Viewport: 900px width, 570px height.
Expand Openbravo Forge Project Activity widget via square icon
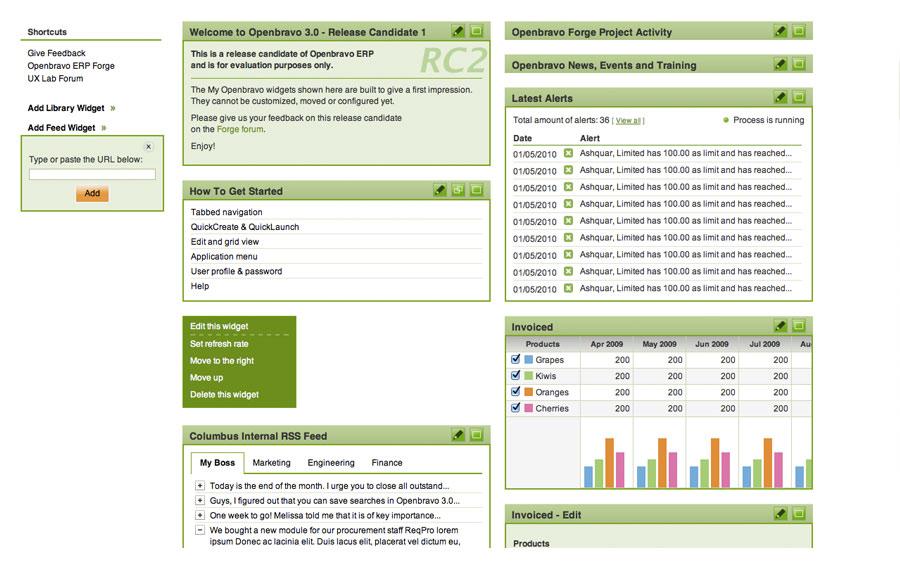(798, 31)
